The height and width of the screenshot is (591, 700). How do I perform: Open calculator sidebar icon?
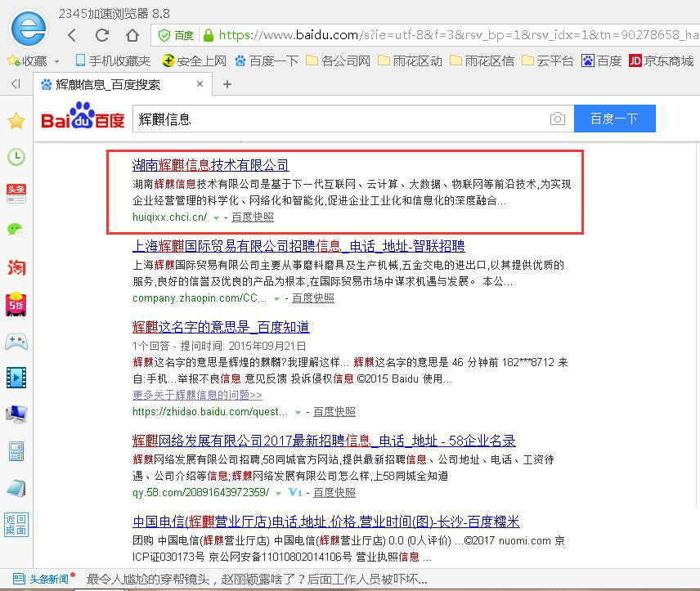click(x=16, y=451)
